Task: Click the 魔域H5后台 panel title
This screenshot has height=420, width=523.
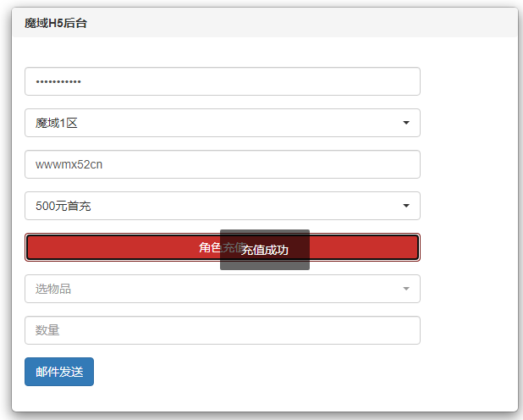Action: pos(56,24)
